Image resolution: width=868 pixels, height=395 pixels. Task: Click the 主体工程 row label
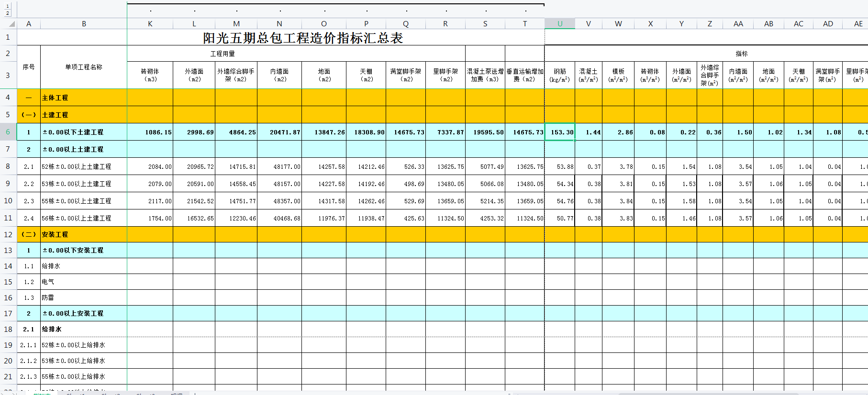pyautogui.click(x=55, y=98)
